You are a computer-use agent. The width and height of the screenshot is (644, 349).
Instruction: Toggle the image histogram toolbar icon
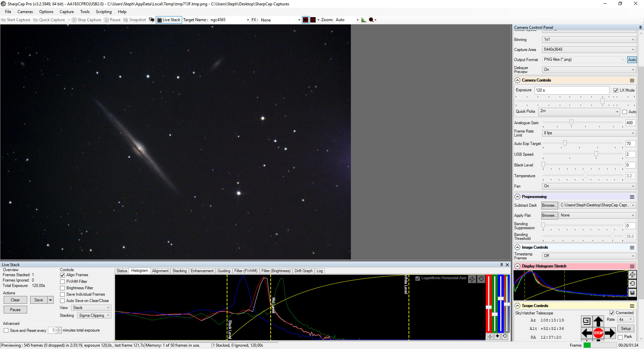click(364, 20)
